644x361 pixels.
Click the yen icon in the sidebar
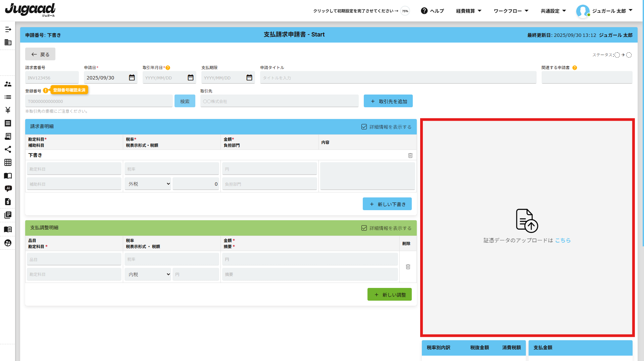point(8,110)
